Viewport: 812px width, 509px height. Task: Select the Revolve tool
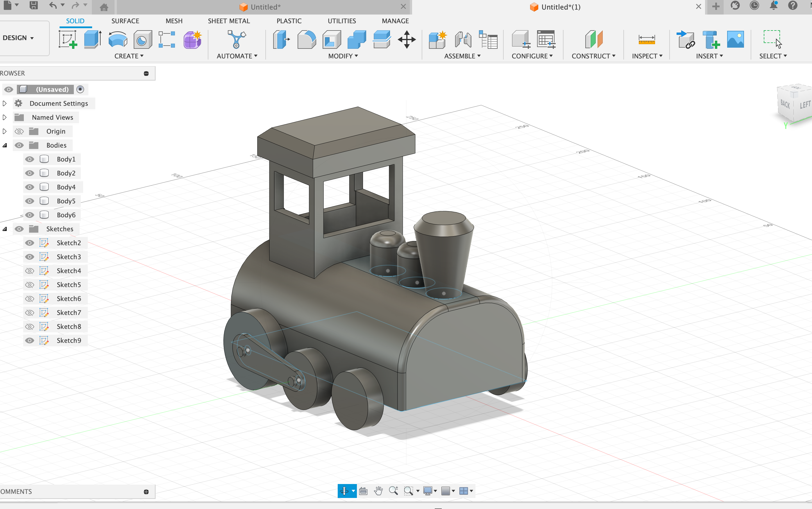(x=118, y=40)
